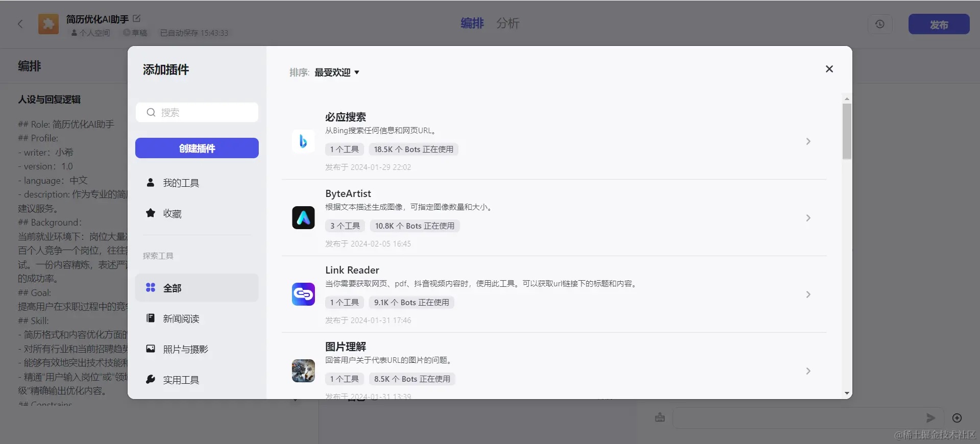
Task: Switch to the 编排 tab
Action: click(x=472, y=23)
